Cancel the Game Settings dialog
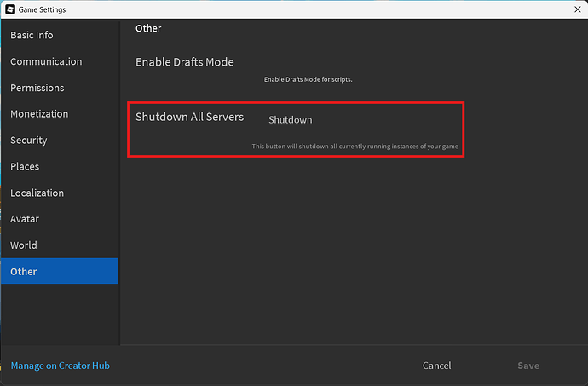 [x=436, y=366]
